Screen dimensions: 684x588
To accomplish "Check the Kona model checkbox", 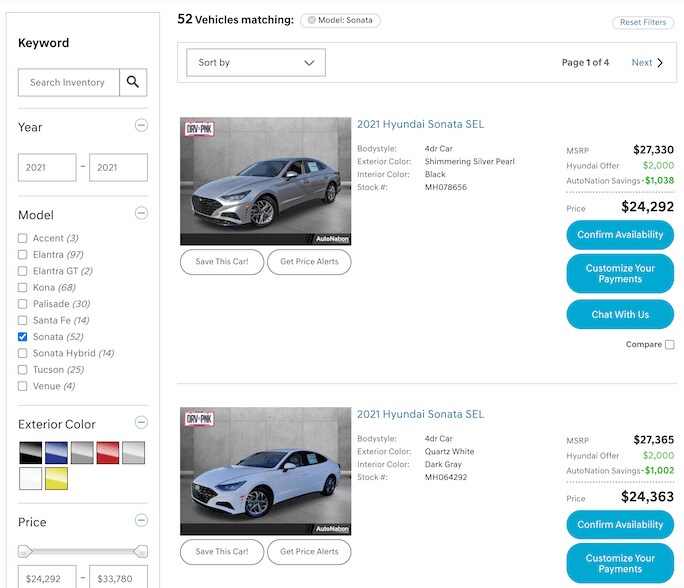I will [x=22, y=287].
